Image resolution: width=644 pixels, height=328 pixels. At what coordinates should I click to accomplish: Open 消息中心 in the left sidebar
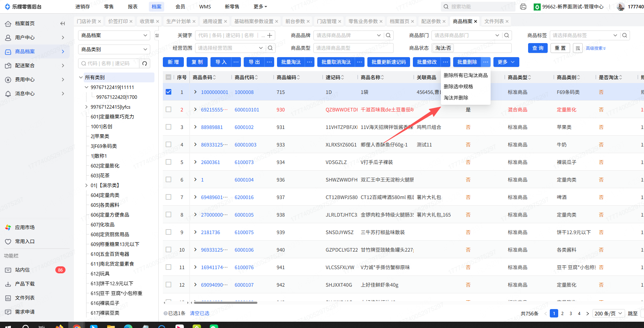(25, 94)
